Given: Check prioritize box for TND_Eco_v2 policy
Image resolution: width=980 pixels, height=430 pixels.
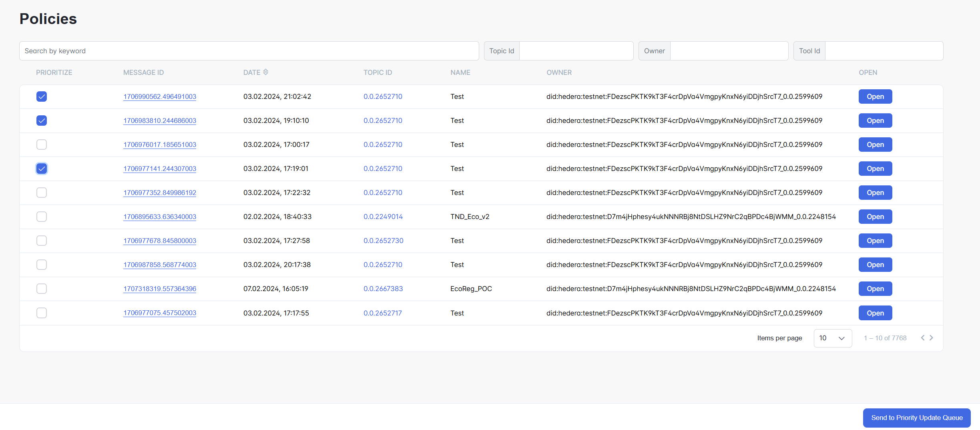Looking at the screenshot, I should point(42,217).
